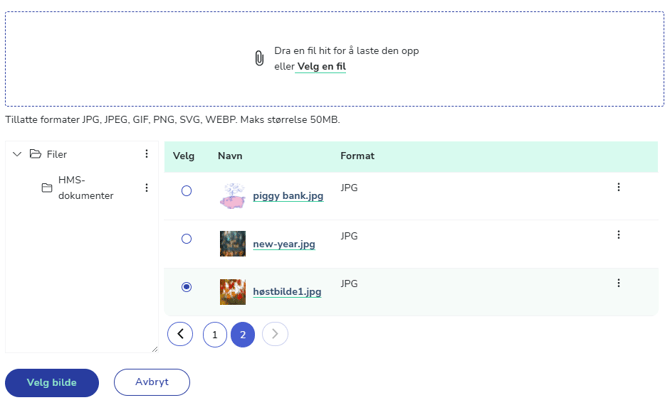
Task: Click the høstbilde1.jpg thumbnail image
Action: [x=233, y=292]
